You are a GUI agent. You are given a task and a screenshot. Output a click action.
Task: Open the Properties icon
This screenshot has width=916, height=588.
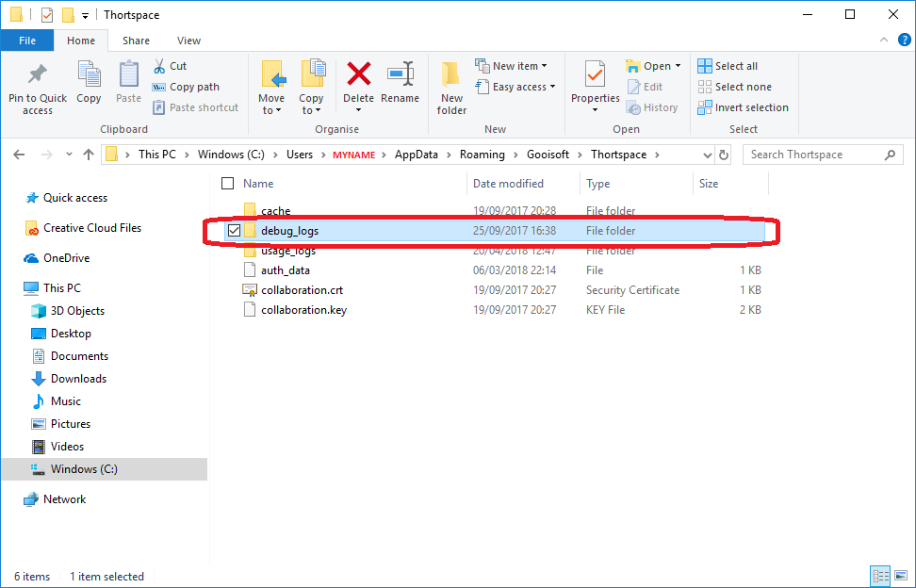pos(595,74)
